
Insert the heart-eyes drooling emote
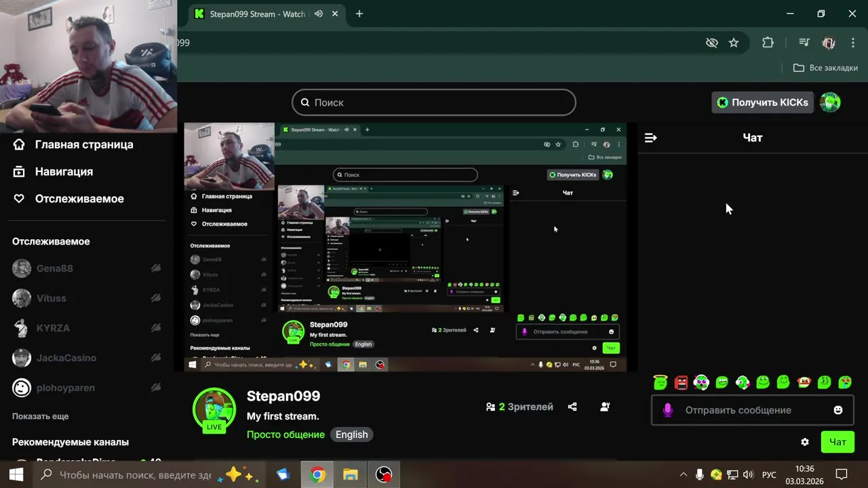(845, 382)
